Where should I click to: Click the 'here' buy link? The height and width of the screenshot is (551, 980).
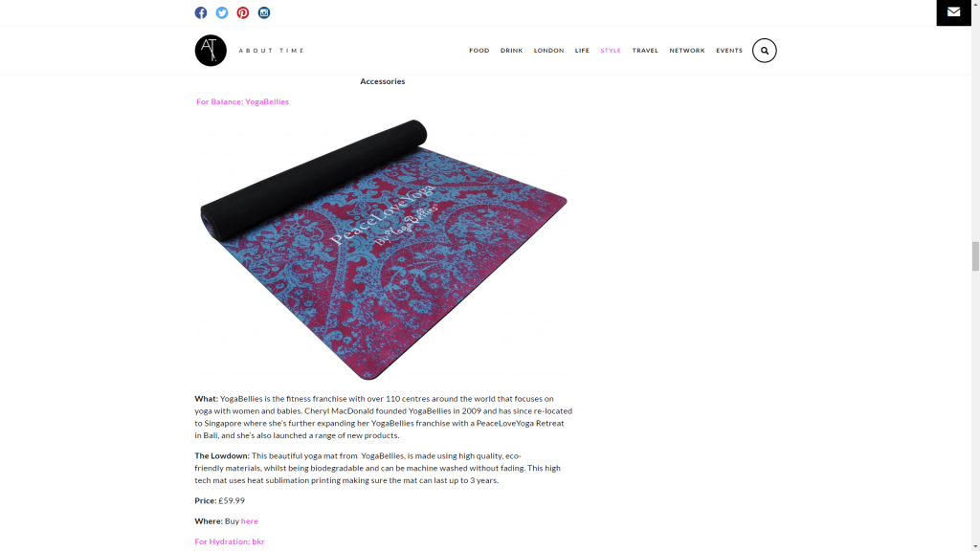point(250,521)
